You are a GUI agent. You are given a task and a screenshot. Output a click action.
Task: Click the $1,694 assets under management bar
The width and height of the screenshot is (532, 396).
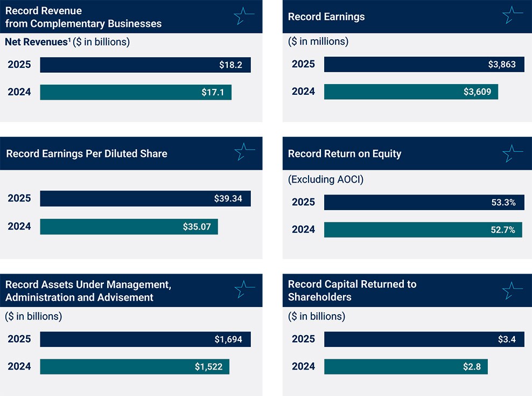point(145,339)
